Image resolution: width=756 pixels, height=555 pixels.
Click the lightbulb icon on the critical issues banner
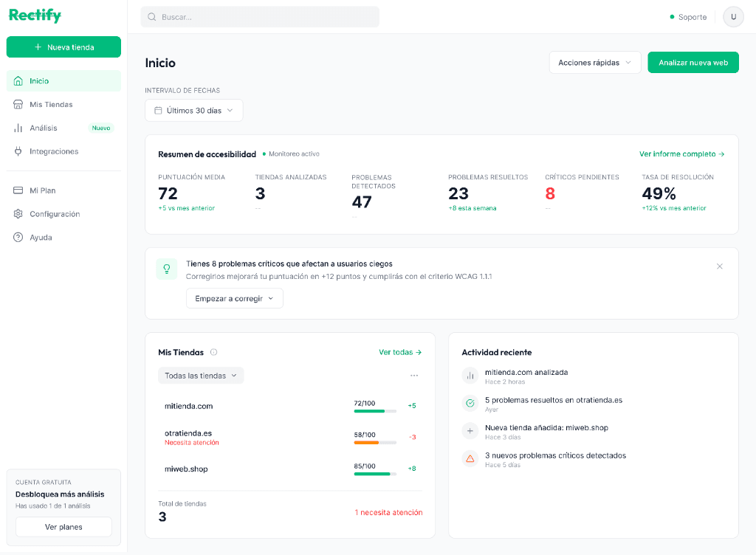click(x=166, y=268)
